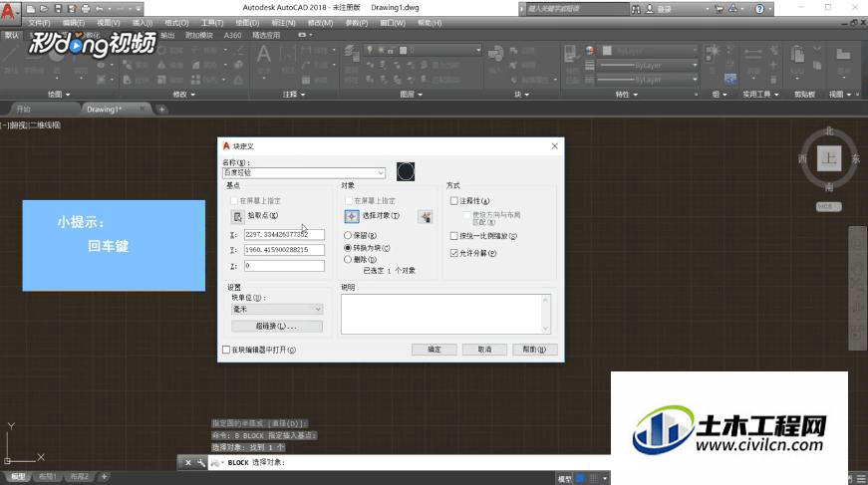868x485 pixels.
Task: Click the block preview circle thumbnail
Action: coord(406,171)
